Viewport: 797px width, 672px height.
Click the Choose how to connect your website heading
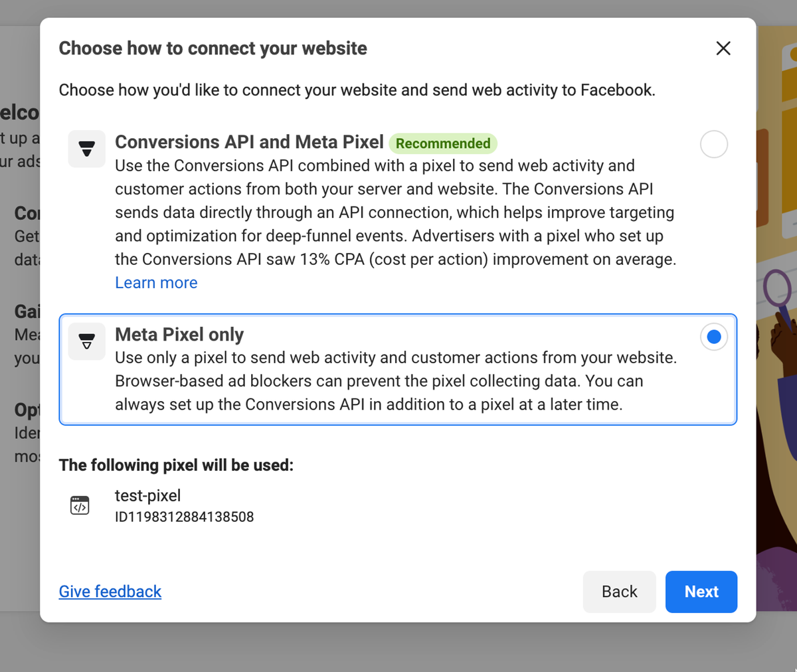coord(213,48)
